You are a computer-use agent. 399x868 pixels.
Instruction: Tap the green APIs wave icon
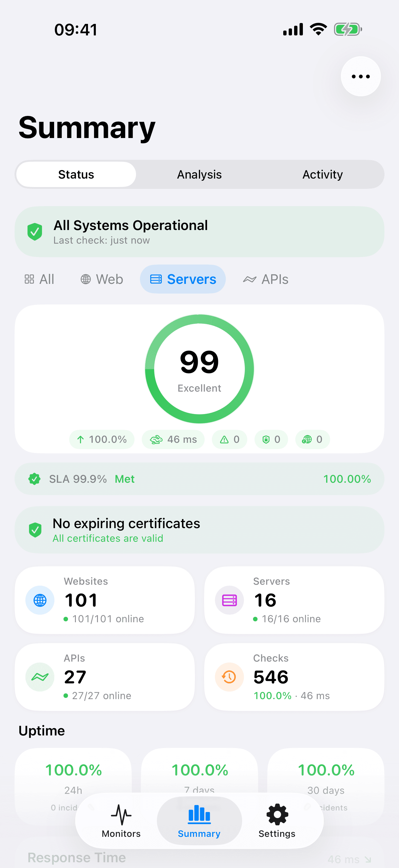[x=40, y=677]
